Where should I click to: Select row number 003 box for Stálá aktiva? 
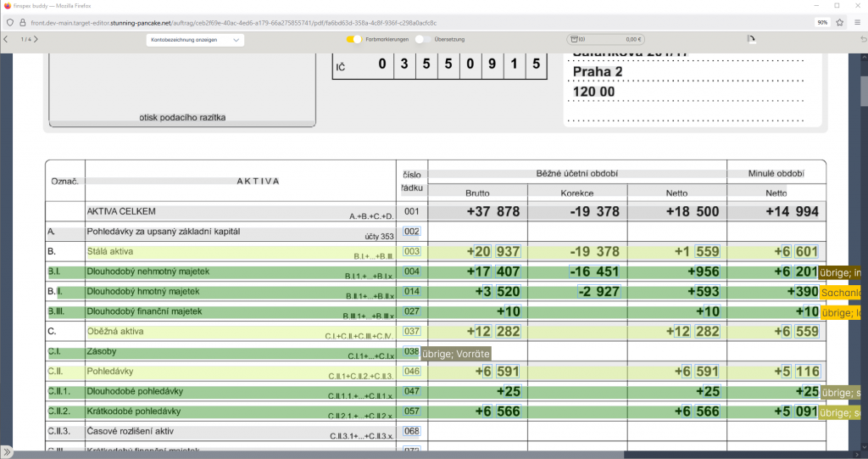pyautogui.click(x=412, y=251)
